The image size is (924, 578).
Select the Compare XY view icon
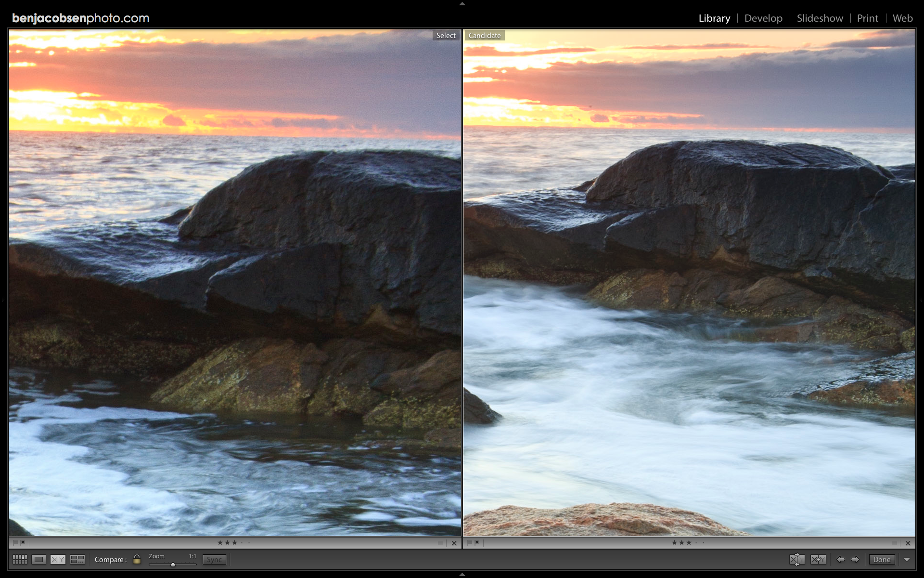[58, 559]
